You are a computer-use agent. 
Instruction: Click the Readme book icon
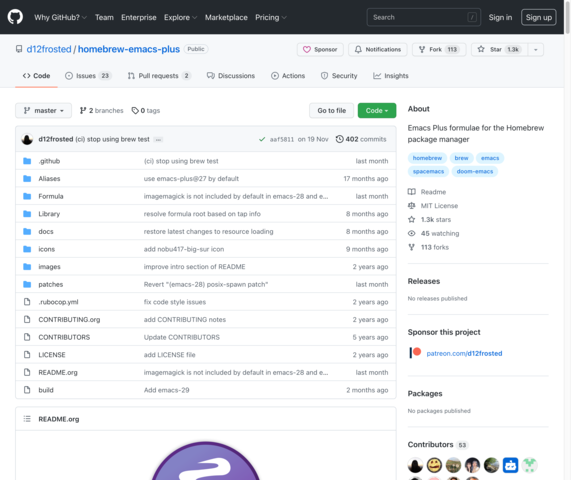pos(411,192)
